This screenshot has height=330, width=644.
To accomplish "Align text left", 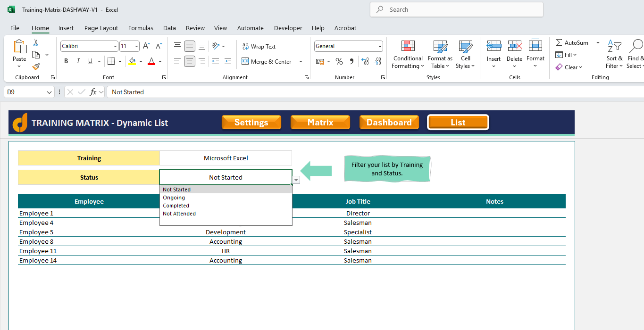I will click(177, 61).
